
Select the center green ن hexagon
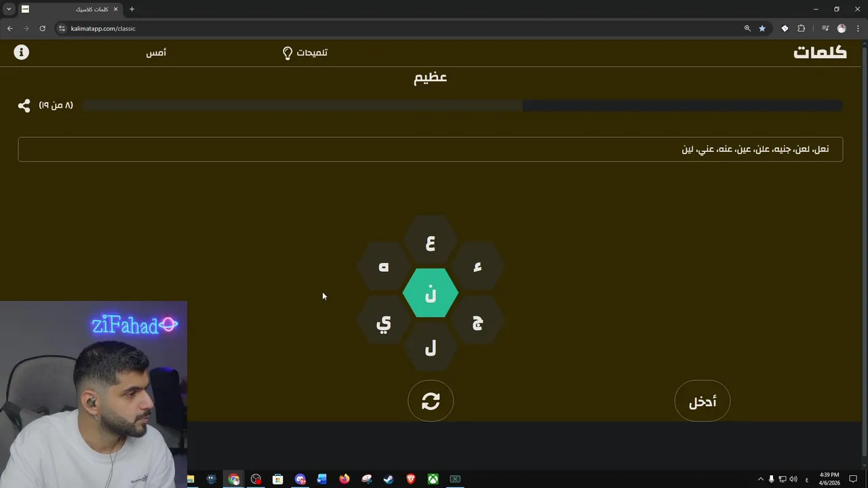click(431, 293)
